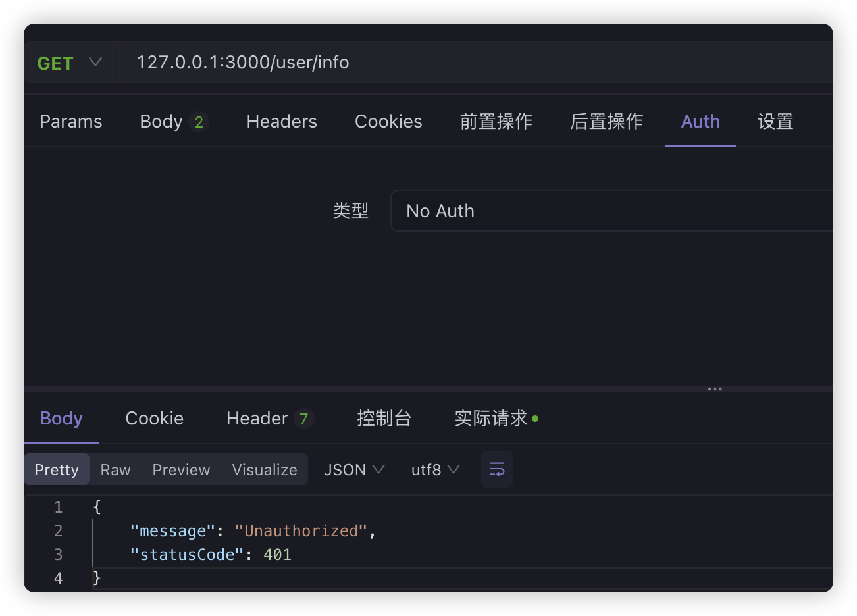Open the 后置操作 tab

[606, 122]
